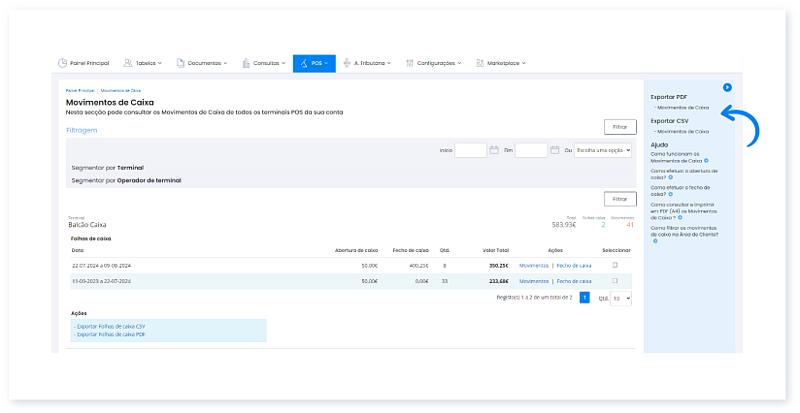Viewport: 800px width, 413px height.
Task: Go to page 1 of results
Action: click(x=584, y=298)
